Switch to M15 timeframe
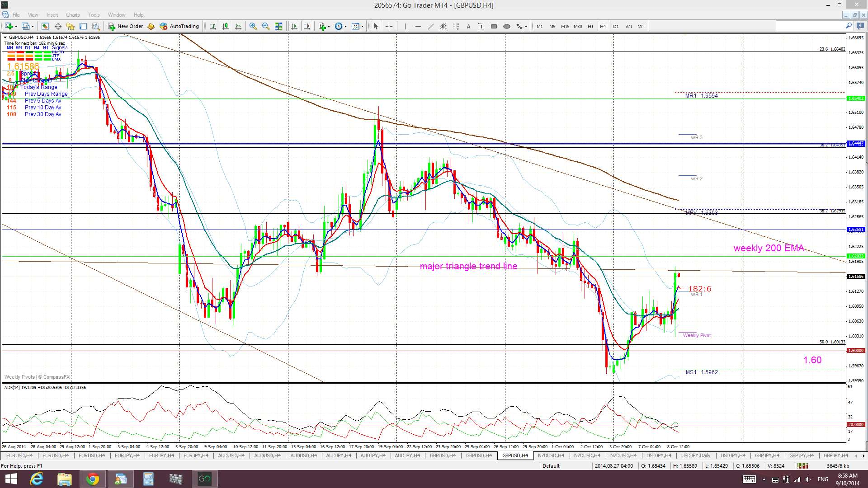Image resolution: width=868 pixels, height=488 pixels. click(x=565, y=26)
